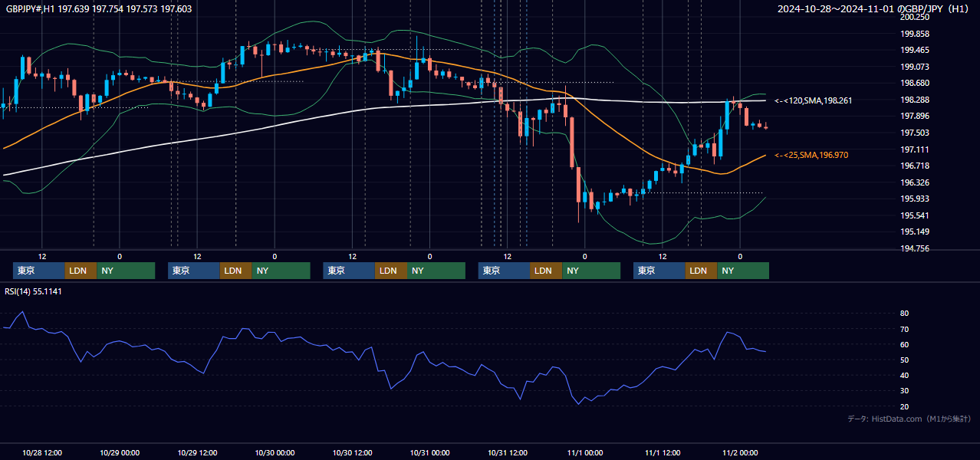Click the 196.326 price axis label

[915, 182]
